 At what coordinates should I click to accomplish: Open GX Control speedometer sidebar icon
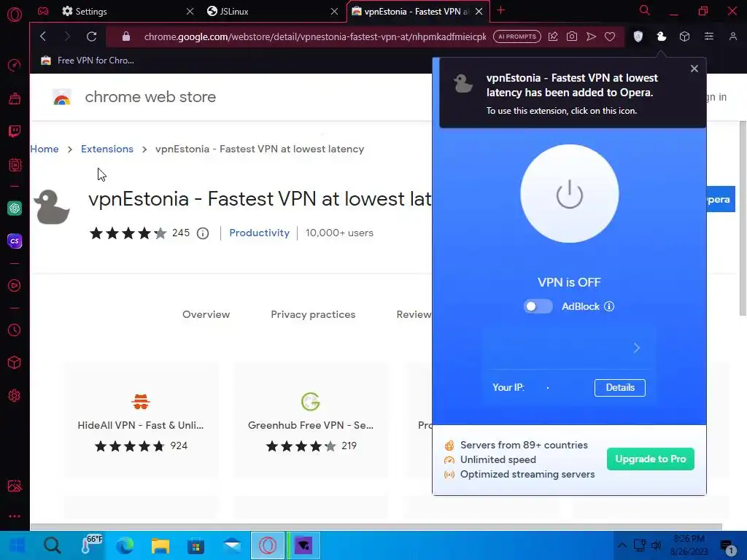coord(15,65)
